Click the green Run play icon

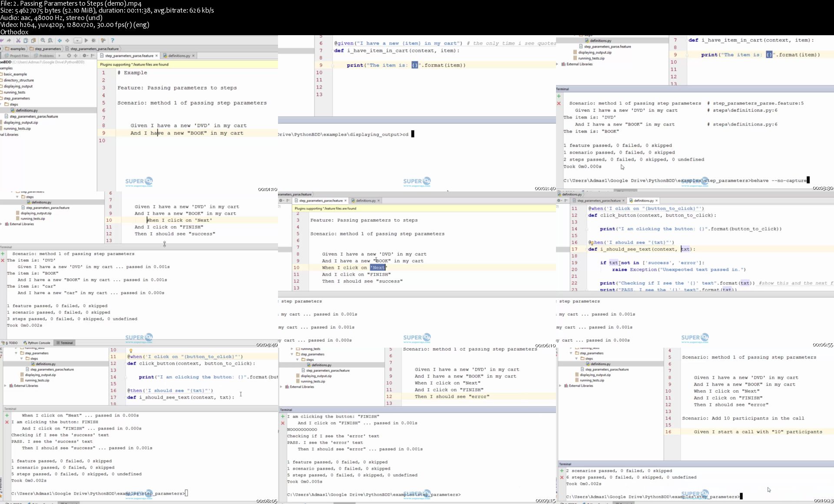tap(86, 40)
